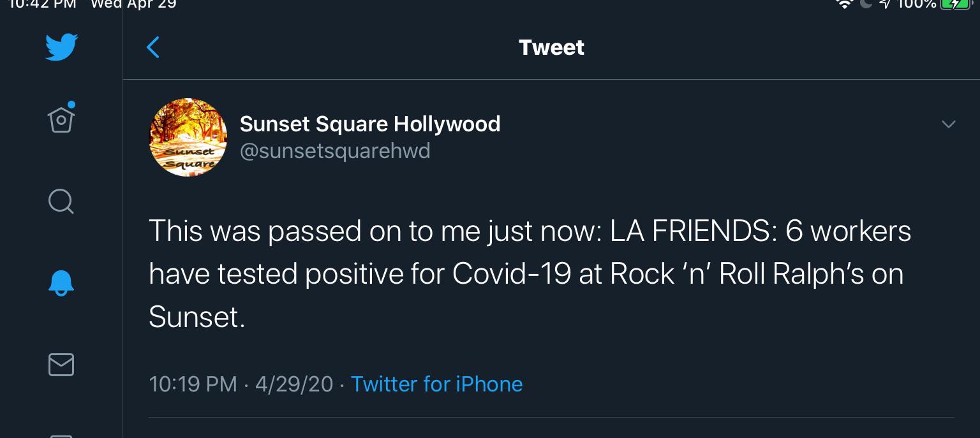Screen dimensions: 980x438
Task: Open Notifications bell in sidebar
Action: pyautogui.click(x=61, y=283)
